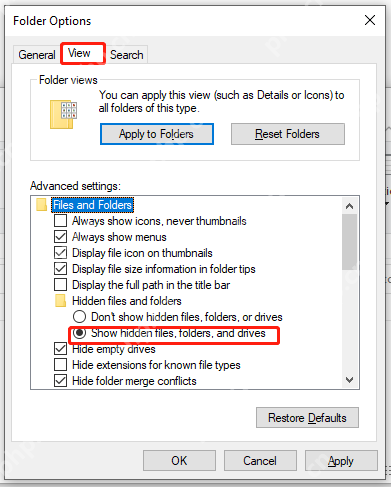Confirm with the OK button
Image resolution: width=391 pixels, height=487 pixels.
pos(179,461)
